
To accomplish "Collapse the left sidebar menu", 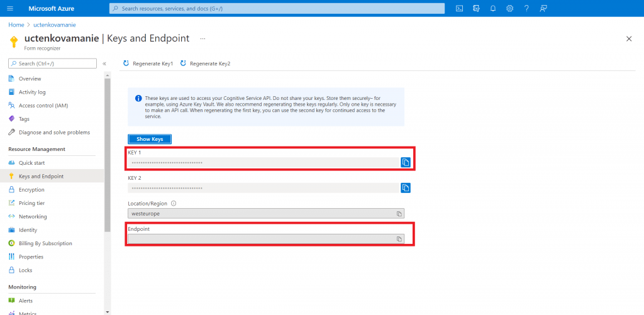I will point(104,64).
